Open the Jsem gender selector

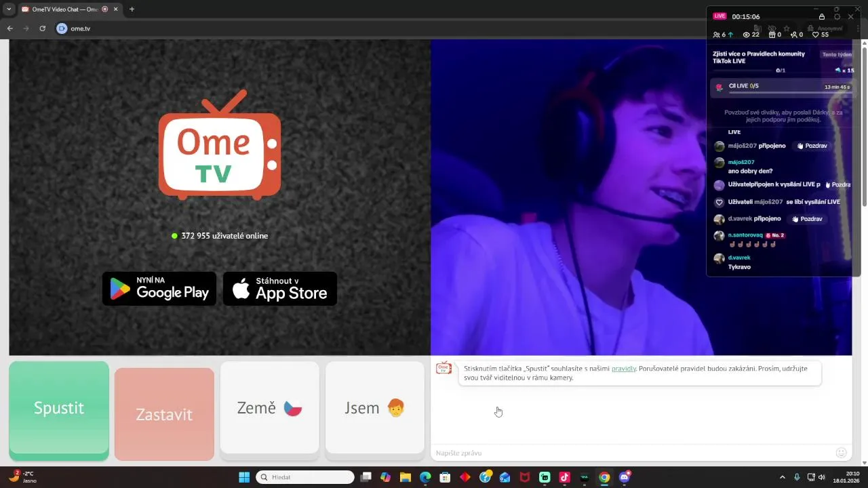[x=375, y=408]
